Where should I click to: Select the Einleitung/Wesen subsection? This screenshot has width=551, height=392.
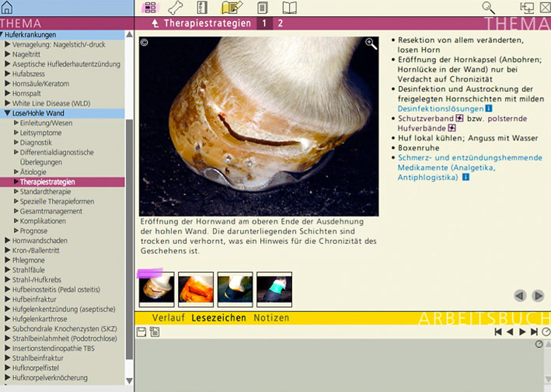point(46,123)
